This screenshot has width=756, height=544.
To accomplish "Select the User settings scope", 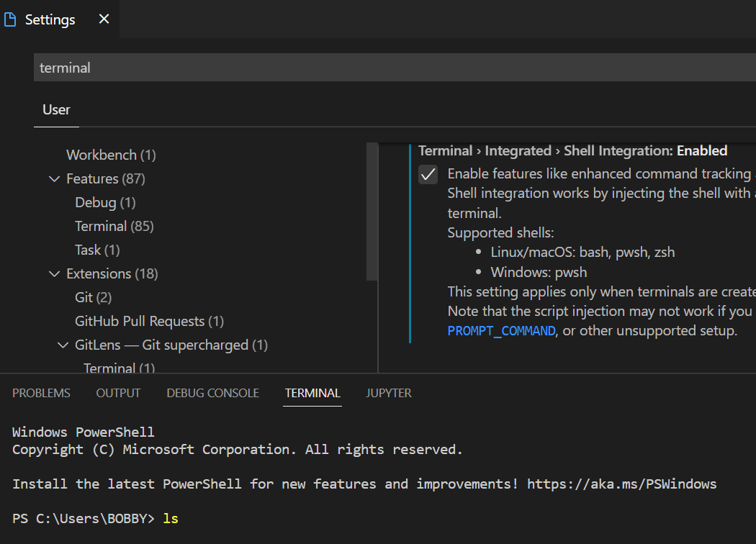I will [56, 109].
